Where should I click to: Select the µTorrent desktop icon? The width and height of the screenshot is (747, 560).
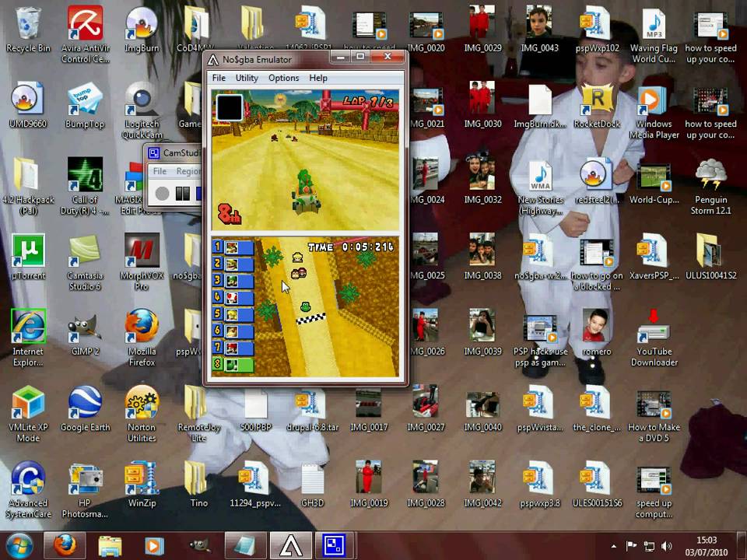click(x=28, y=257)
